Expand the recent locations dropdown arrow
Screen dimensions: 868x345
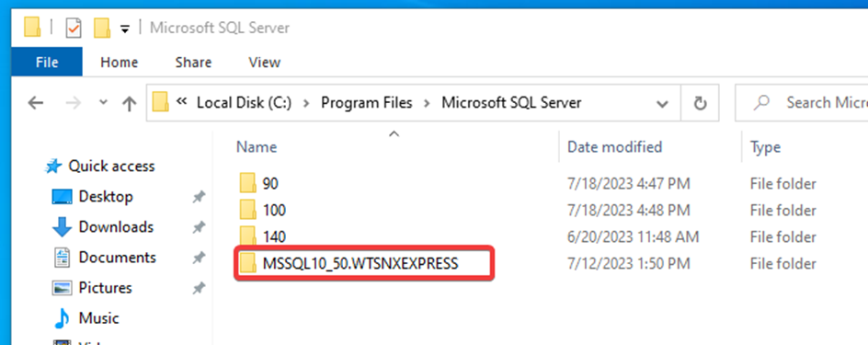pyautogui.click(x=103, y=103)
